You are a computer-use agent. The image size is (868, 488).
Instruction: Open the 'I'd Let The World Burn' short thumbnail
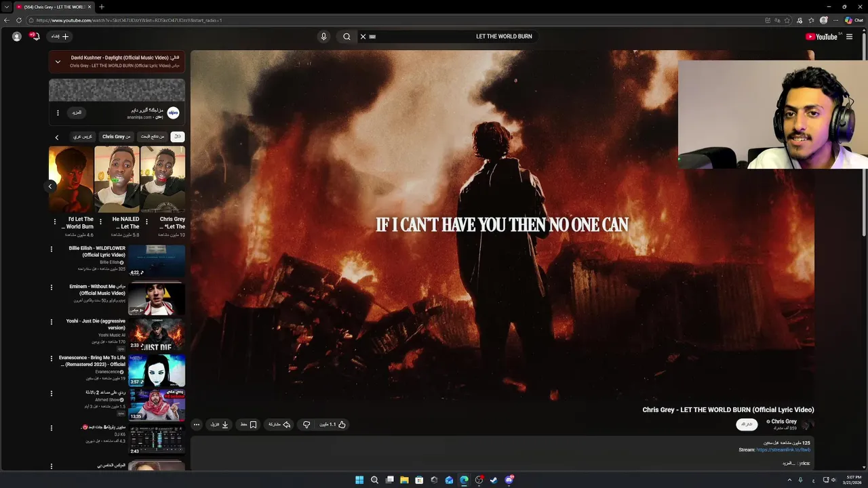tap(71, 179)
